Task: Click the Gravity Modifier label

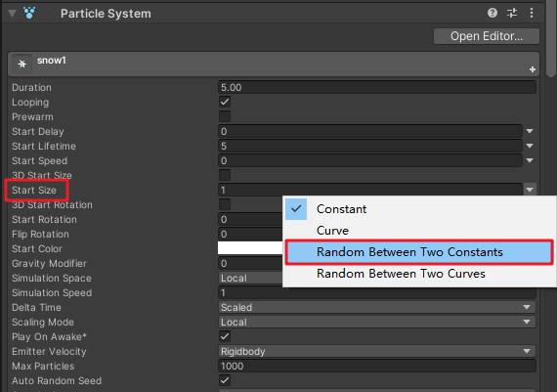Action: pyautogui.click(x=49, y=263)
